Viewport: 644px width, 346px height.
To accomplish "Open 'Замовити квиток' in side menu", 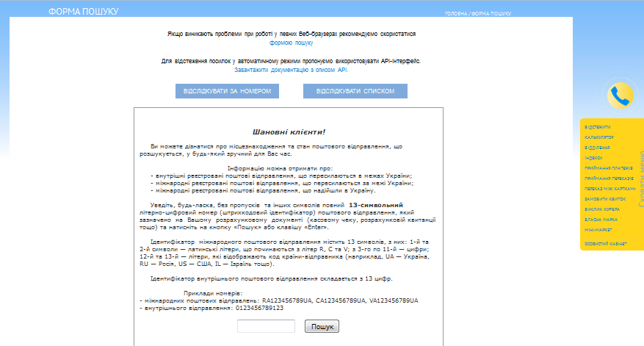I will (605, 199).
